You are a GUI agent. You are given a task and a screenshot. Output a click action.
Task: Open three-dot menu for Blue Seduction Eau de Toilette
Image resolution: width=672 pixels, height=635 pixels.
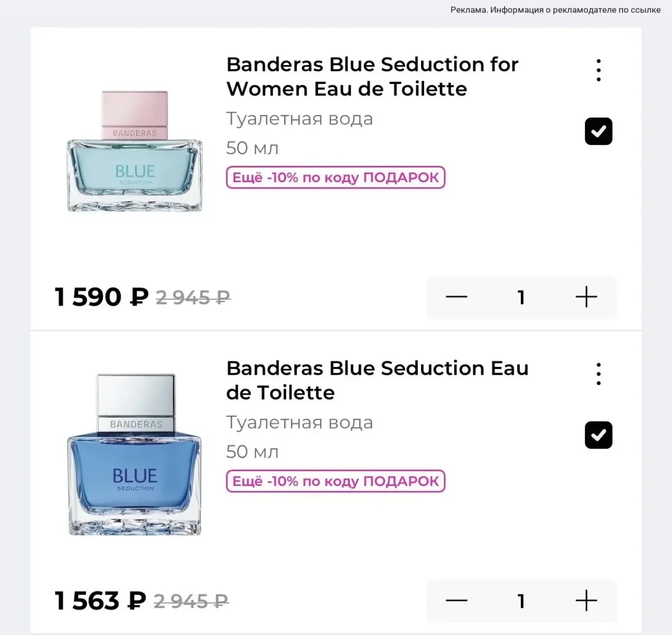[598, 374]
